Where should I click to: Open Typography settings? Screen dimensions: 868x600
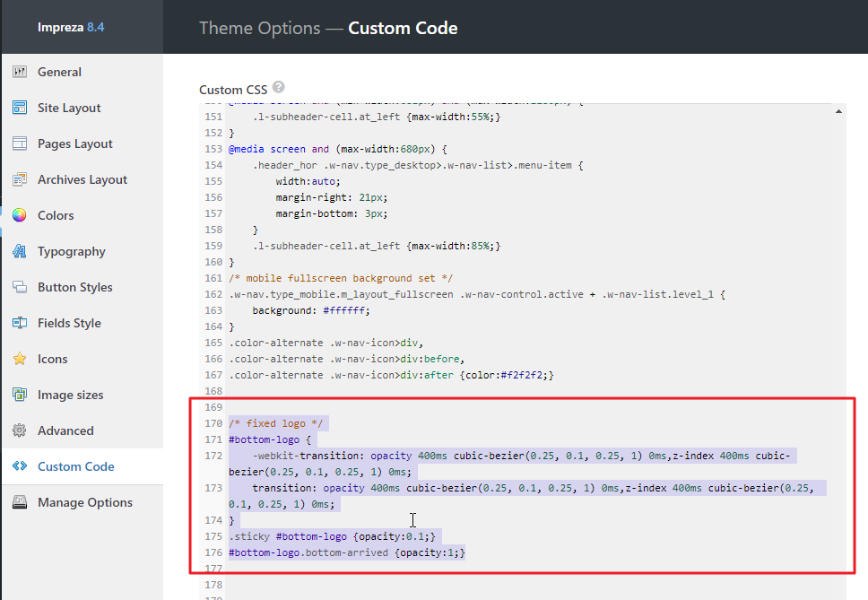pos(82,251)
